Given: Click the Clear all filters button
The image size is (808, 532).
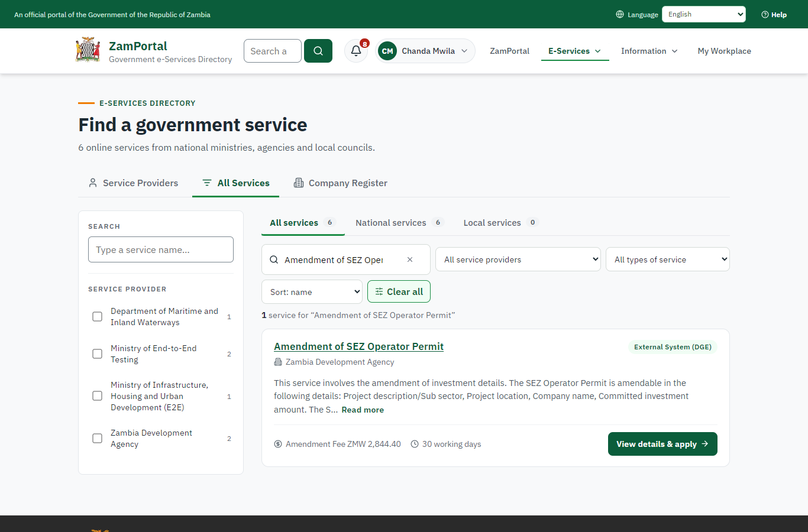Looking at the screenshot, I should pos(399,292).
